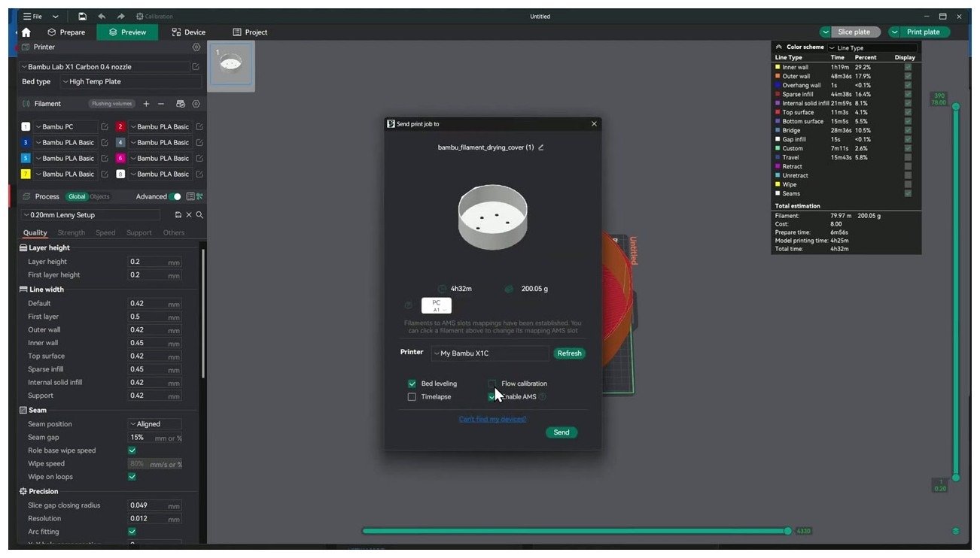Image resolution: width=980 pixels, height=558 pixels.
Task: Open filament settings gear icon
Action: tap(196, 104)
